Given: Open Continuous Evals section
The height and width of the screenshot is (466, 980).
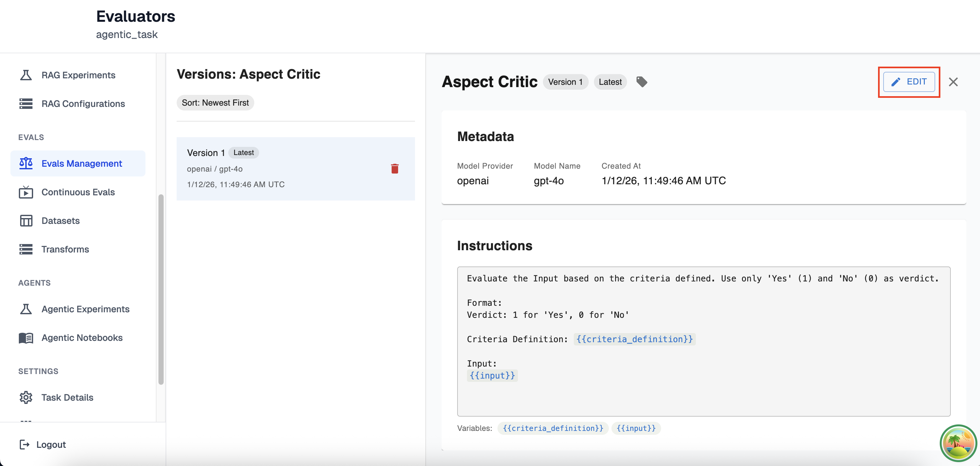Looking at the screenshot, I should [x=78, y=192].
